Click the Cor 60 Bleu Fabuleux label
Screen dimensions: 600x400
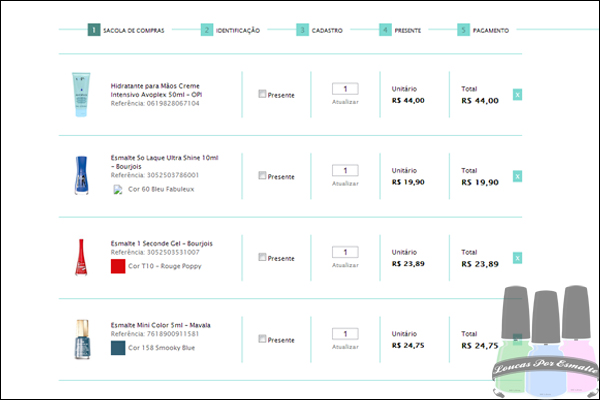click(x=161, y=189)
